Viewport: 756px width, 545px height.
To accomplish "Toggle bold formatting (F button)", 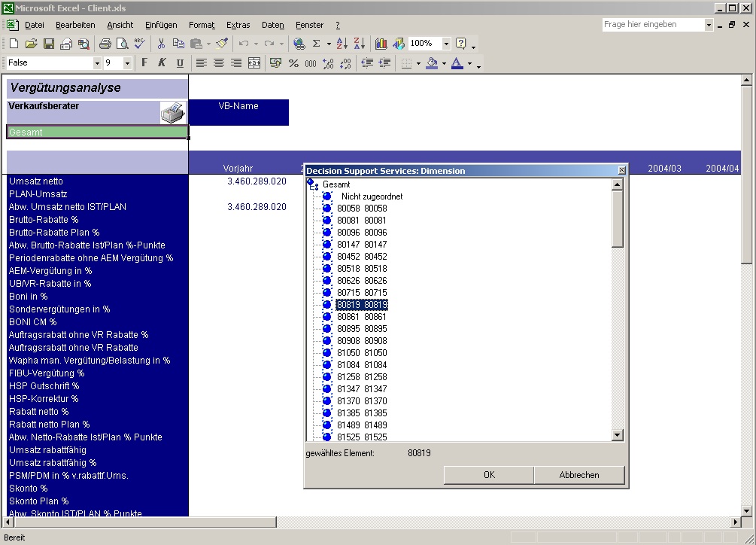I will (144, 63).
